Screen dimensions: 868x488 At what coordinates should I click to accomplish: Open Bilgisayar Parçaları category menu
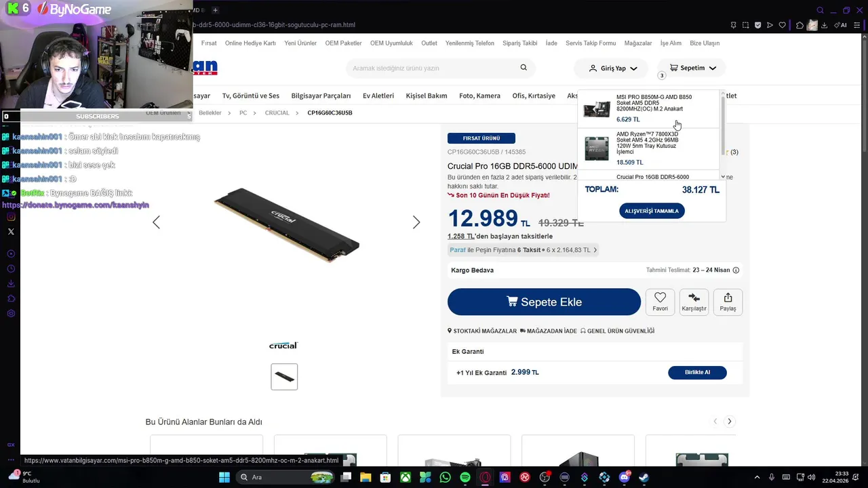(x=321, y=96)
